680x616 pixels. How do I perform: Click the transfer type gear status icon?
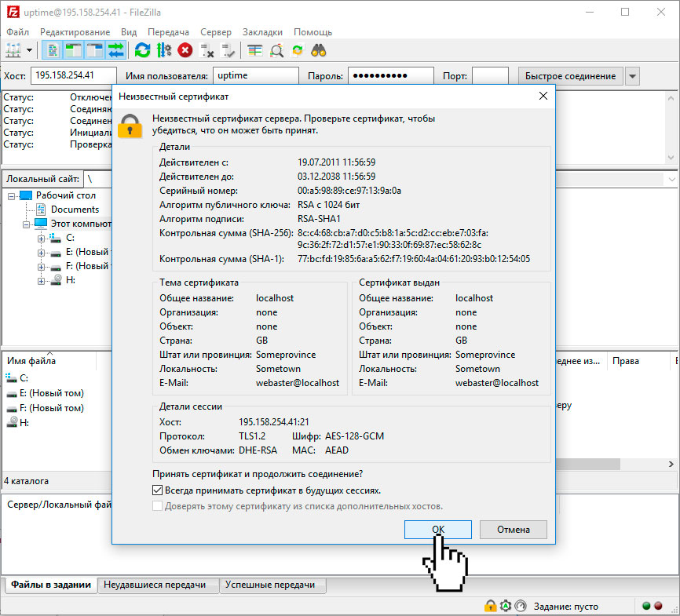505,606
